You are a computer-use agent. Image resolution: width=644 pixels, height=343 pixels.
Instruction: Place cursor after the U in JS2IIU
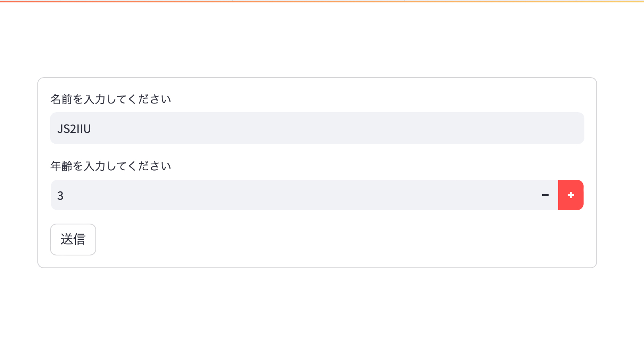point(92,129)
